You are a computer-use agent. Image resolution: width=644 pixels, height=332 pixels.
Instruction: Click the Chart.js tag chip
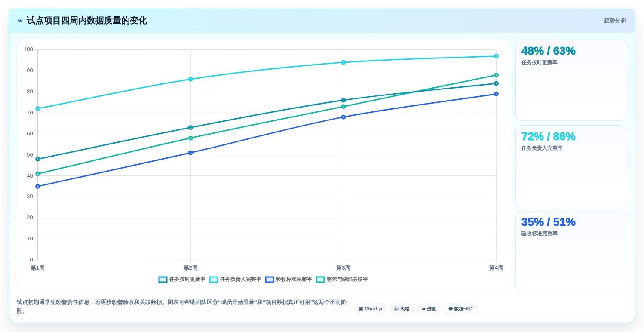pos(371,309)
